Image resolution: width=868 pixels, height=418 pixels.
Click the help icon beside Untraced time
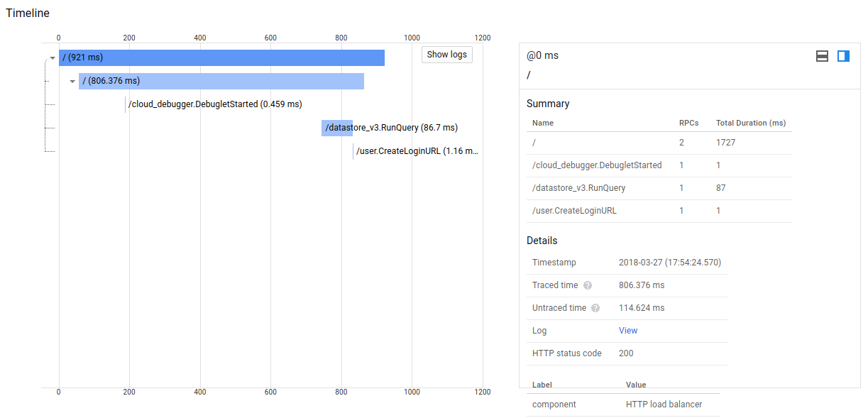pyautogui.click(x=595, y=308)
